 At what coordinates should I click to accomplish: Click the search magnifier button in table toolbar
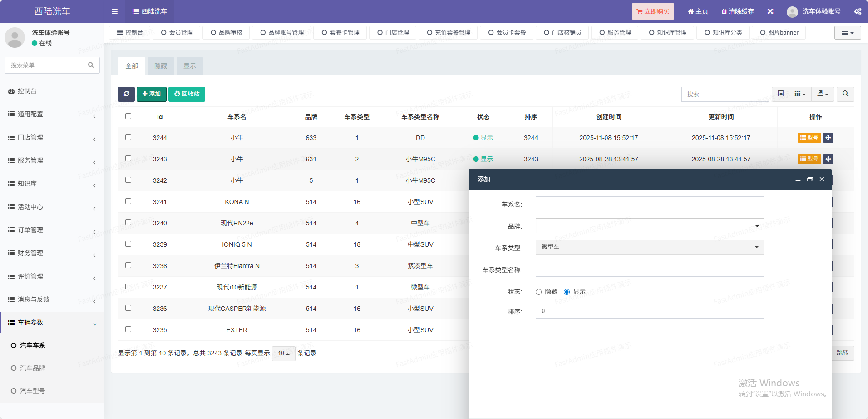[845, 94]
